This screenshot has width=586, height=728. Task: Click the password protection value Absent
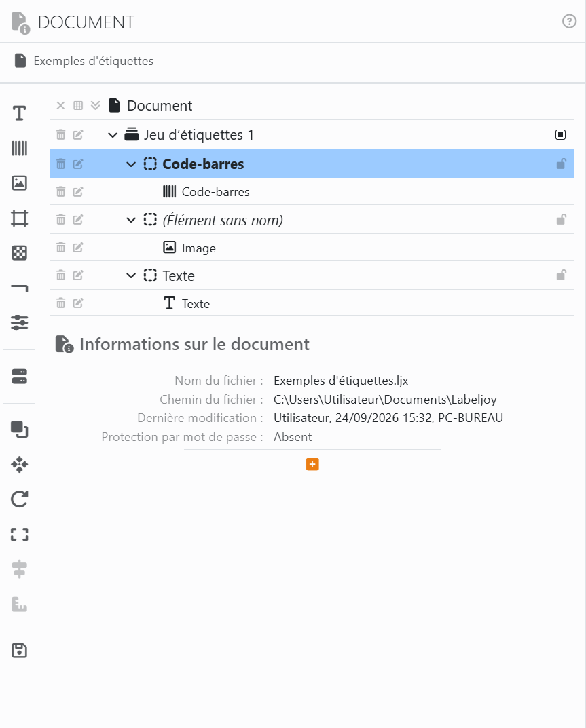tap(292, 437)
